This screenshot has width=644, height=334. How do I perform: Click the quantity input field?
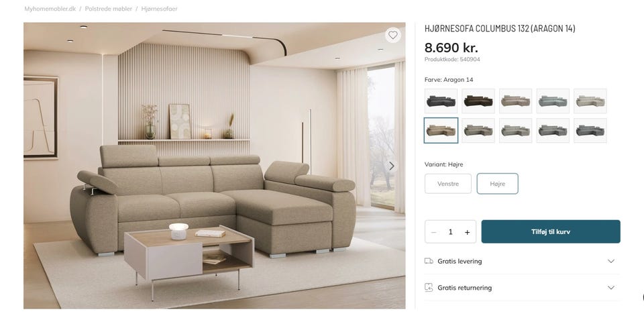point(451,232)
